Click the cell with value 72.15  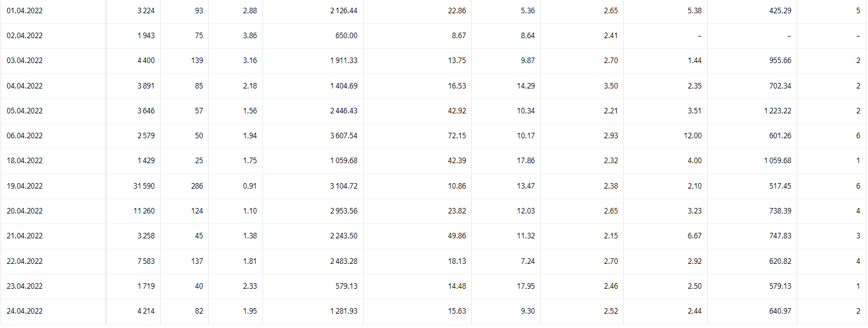coord(457,136)
